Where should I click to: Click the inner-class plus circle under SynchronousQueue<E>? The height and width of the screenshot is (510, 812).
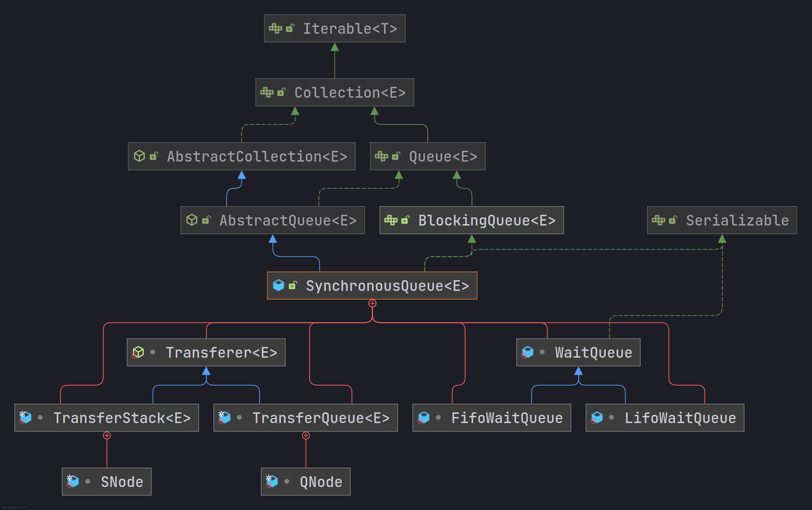[372, 303]
